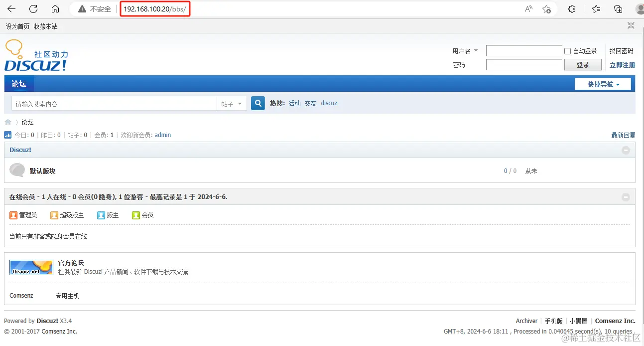This screenshot has height=346, width=644.
Task: Click the 当前只有游客或隐身会员在线 text
Action: [48, 236]
